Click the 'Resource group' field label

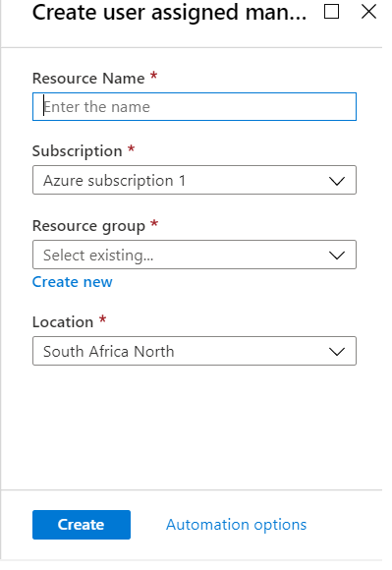tap(88, 226)
